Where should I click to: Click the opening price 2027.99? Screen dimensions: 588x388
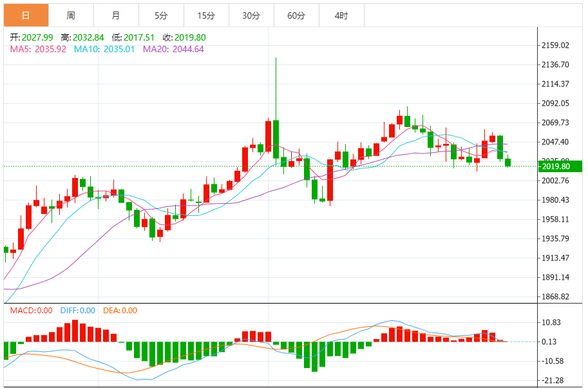click(x=37, y=37)
